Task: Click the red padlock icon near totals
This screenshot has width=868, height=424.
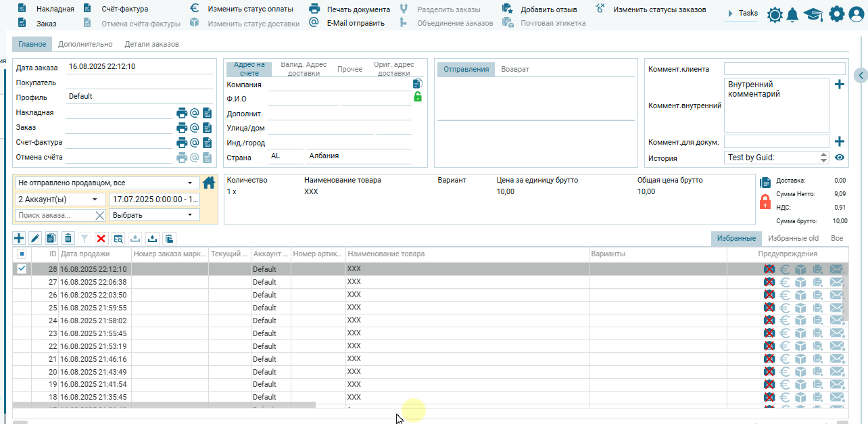Action: click(x=765, y=202)
